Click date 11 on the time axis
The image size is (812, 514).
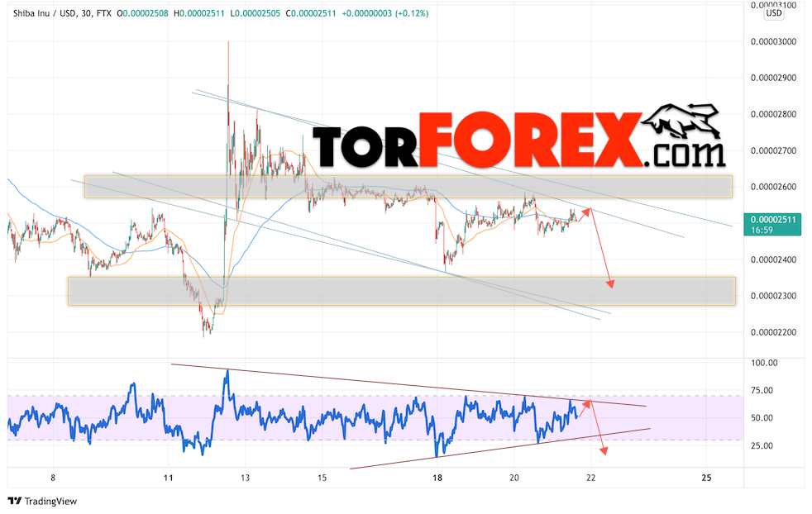(168, 478)
